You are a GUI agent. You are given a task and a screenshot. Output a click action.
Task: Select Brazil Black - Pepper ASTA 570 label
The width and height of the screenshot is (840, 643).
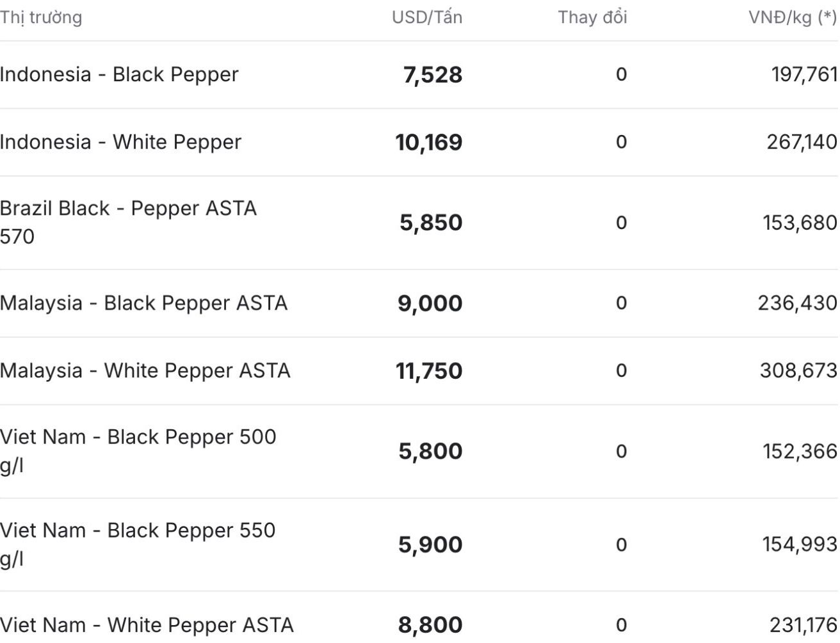coord(128,222)
